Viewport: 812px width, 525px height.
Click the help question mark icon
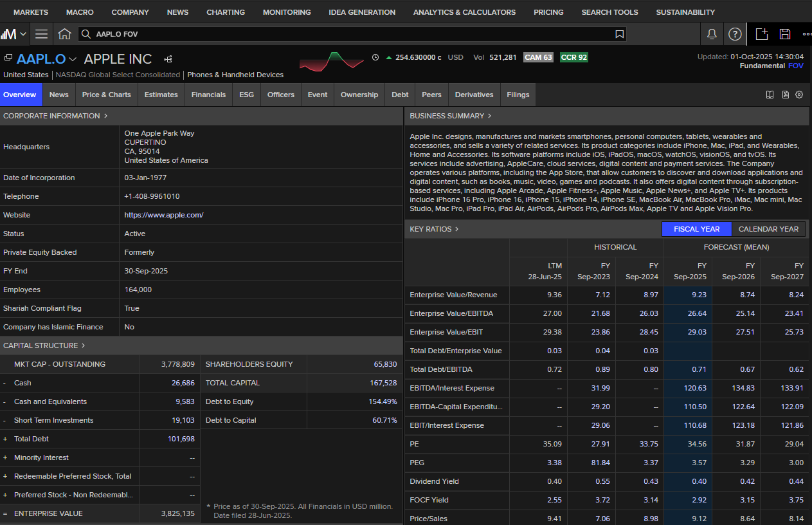[x=735, y=34]
